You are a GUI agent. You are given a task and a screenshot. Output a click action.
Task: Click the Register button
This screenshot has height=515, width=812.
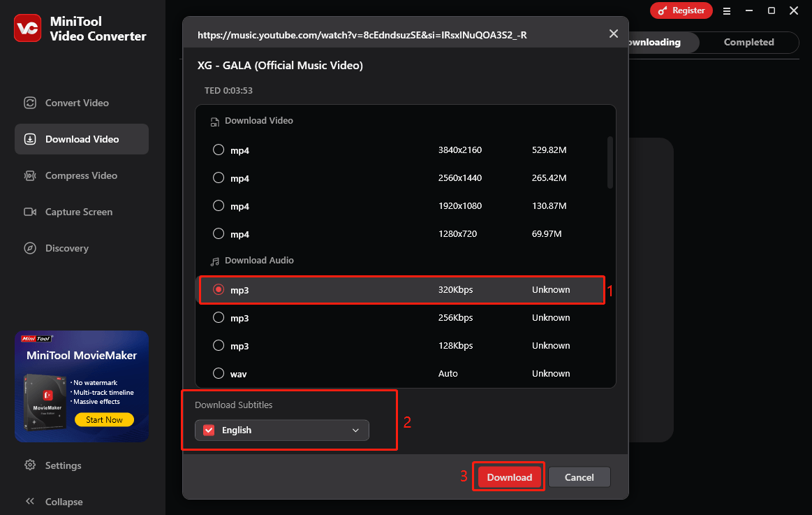coord(681,11)
